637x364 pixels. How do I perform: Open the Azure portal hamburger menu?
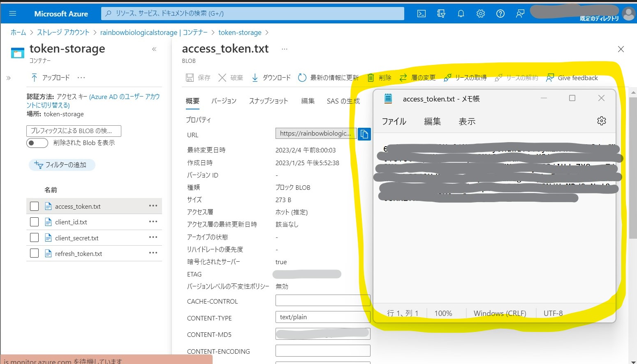point(13,14)
